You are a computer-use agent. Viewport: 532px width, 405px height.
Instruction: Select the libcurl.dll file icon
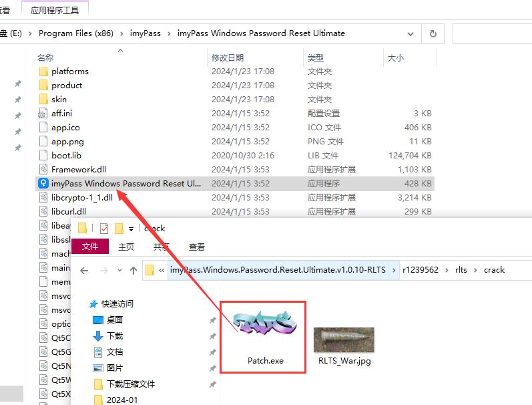43,211
